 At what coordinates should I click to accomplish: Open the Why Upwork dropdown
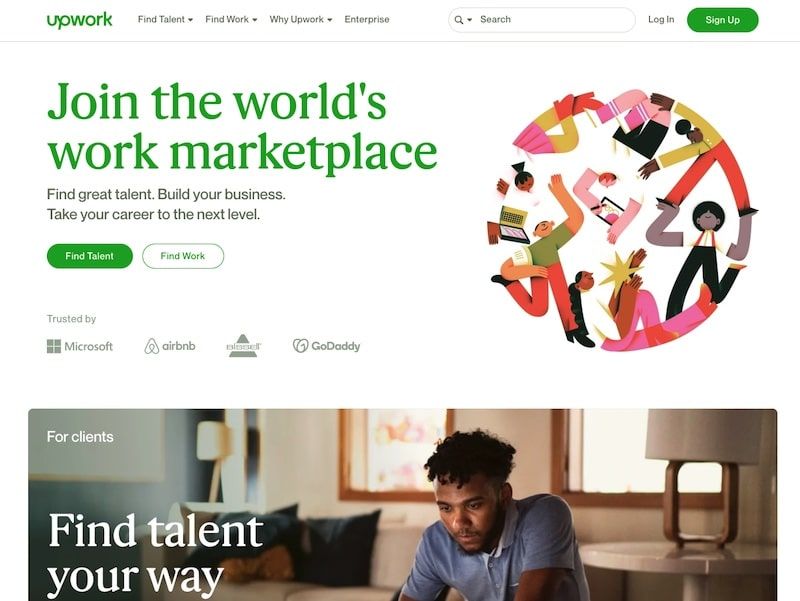click(x=301, y=19)
